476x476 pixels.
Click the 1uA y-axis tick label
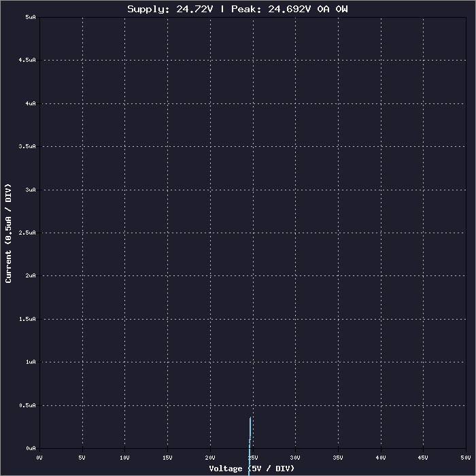[x=31, y=362]
